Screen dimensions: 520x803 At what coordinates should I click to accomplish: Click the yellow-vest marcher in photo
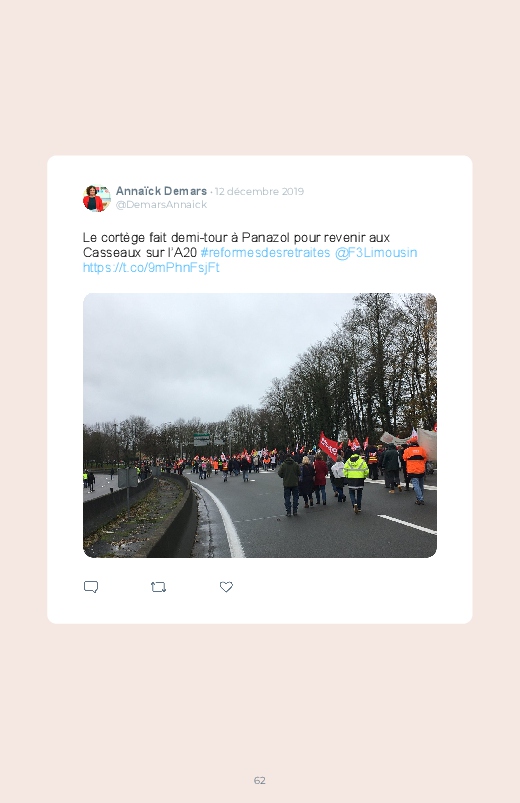[x=356, y=481]
